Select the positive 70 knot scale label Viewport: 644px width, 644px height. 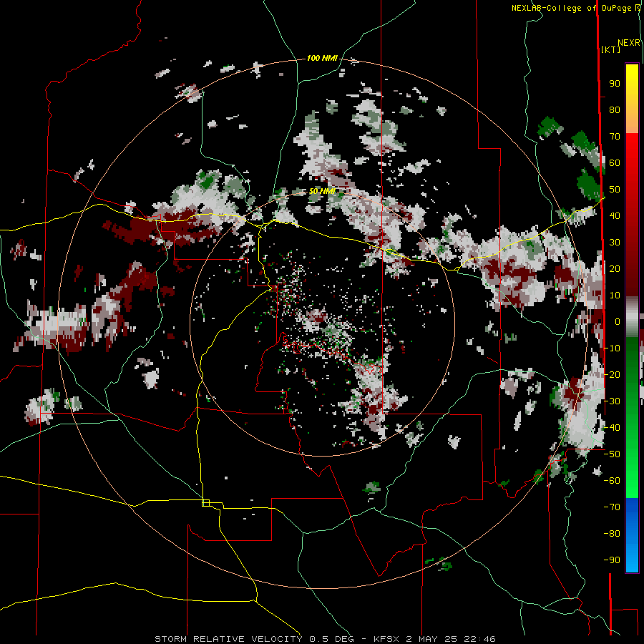(615, 137)
